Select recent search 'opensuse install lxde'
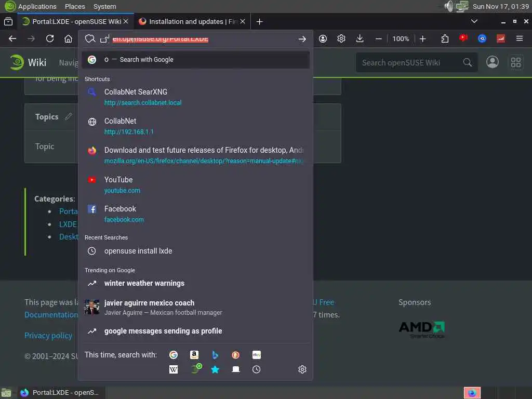The width and height of the screenshot is (532, 399). coord(195,251)
